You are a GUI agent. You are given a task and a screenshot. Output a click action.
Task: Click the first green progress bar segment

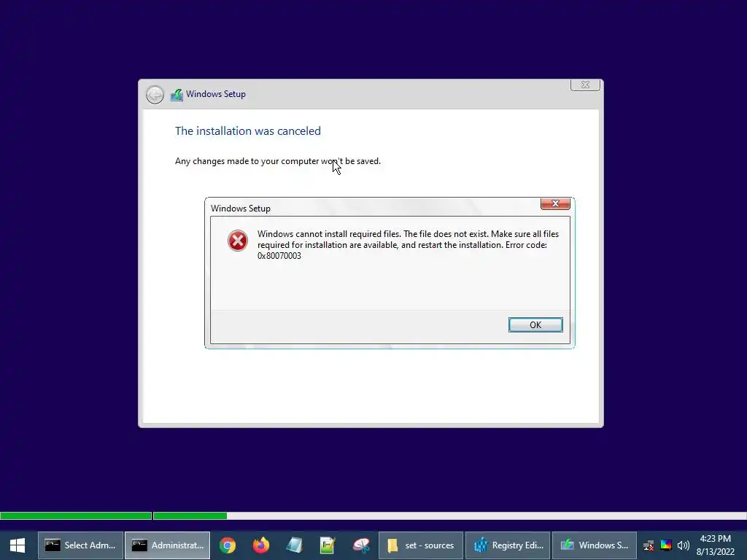[76, 516]
